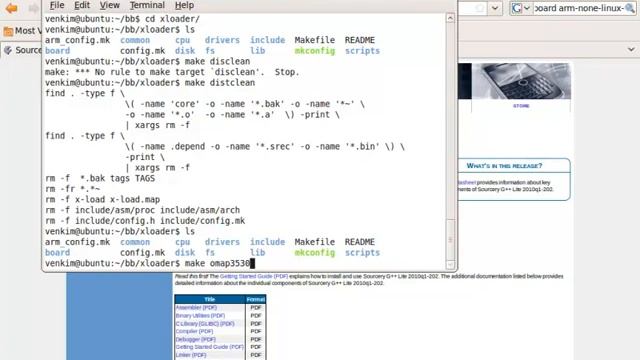This screenshot has width=640, height=360.
Task: Click the 'cd xloader/' command line
Action: (122, 19)
